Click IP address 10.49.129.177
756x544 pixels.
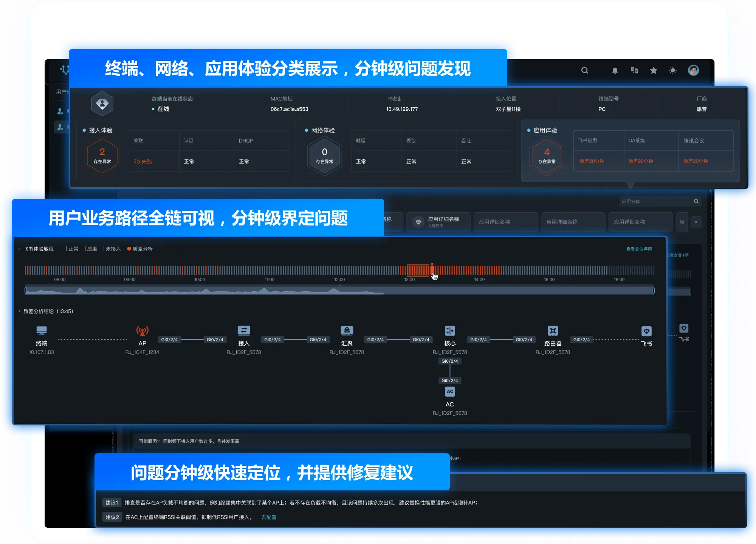tap(402, 109)
